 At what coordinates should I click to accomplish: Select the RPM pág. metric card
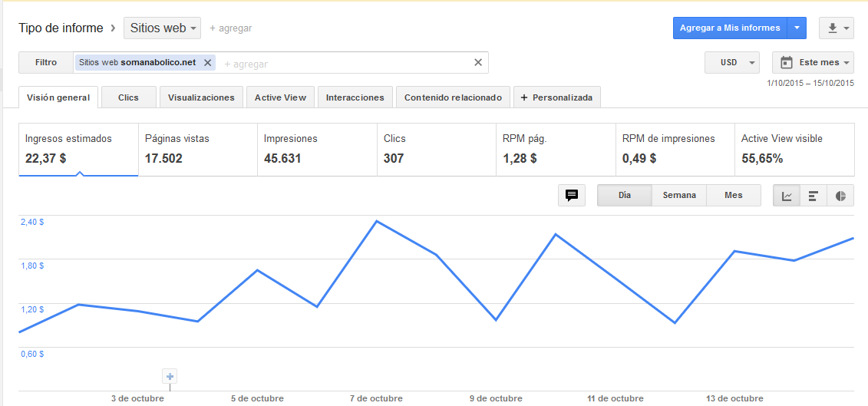[x=556, y=150]
